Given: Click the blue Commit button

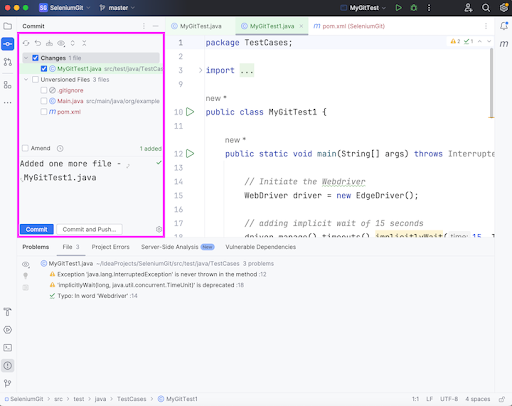Looking at the screenshot, I should click(37, 229).
